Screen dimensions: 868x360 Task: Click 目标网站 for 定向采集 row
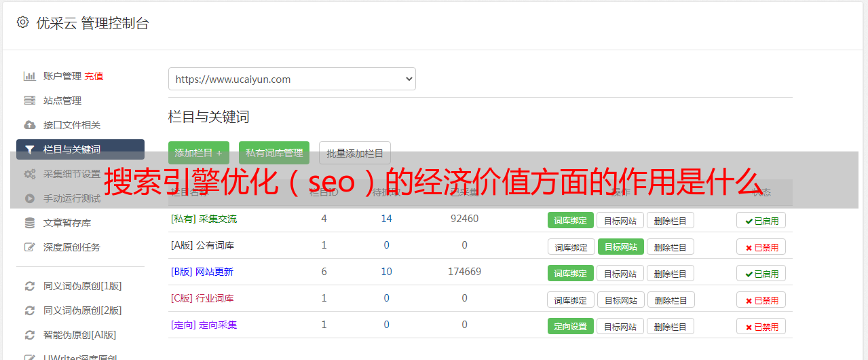(620, 326)
